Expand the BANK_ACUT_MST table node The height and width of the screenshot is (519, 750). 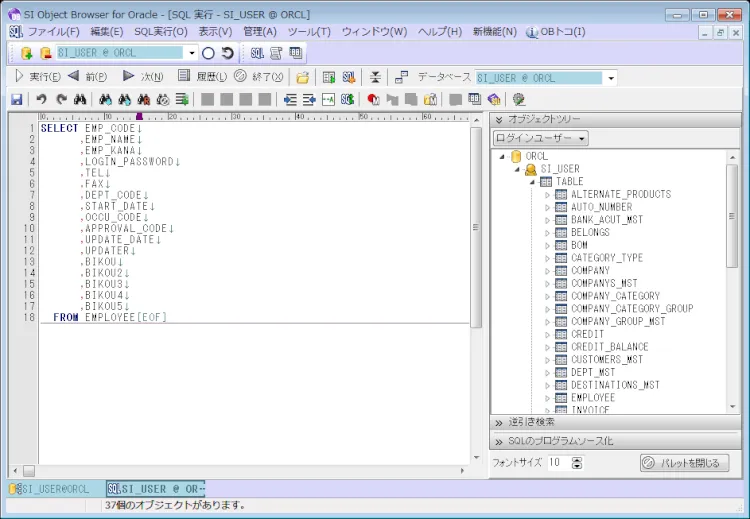click(x=548, y=220)
